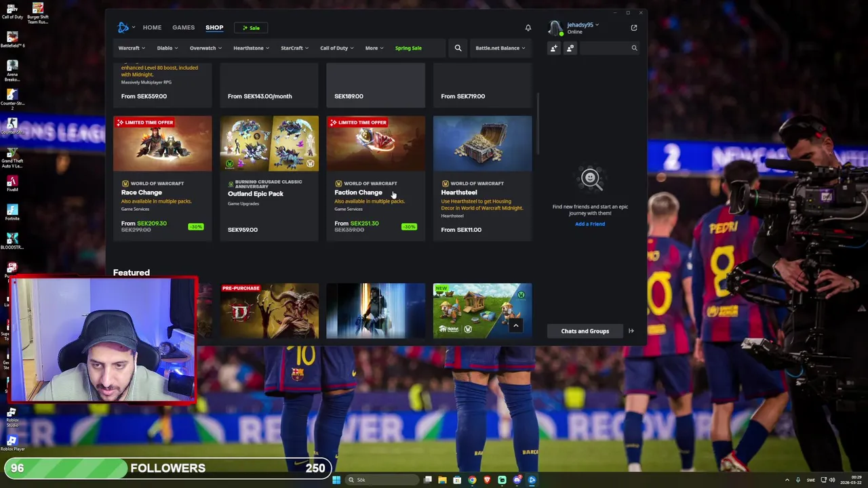Open File Explorer from the taskbar
This screenshot has height=488, width=868.
point(442,480)
